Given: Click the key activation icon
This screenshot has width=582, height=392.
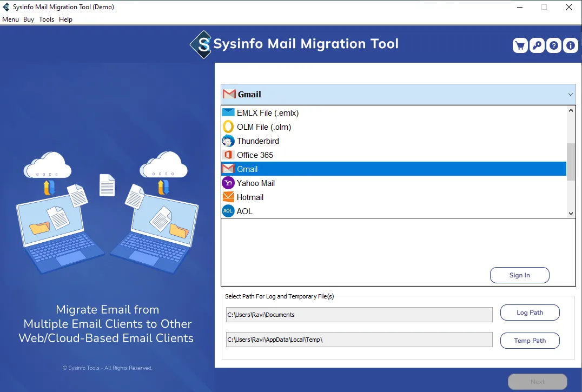Looking at the screenshot, I should point(537,45).
